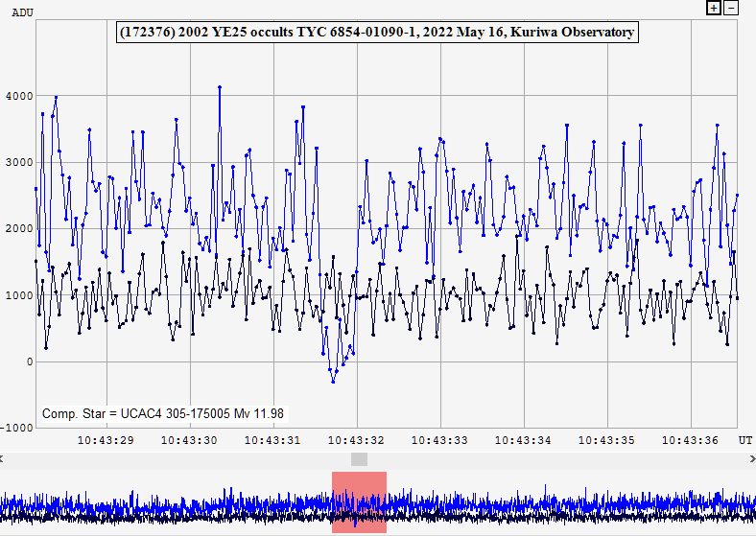Click the 10:43:32 time axis label
The width and height of the screenshot is (756, 536).
357,440
